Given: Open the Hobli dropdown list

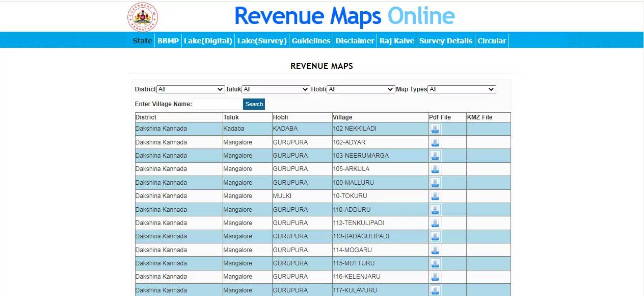Looking at the screenshot, I should point(361,89).
